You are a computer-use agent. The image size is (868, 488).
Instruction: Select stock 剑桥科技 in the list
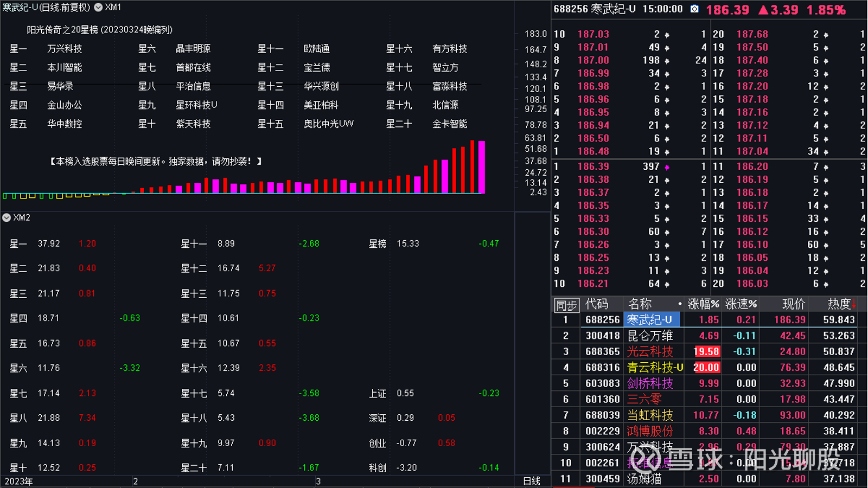click(650, 383)
